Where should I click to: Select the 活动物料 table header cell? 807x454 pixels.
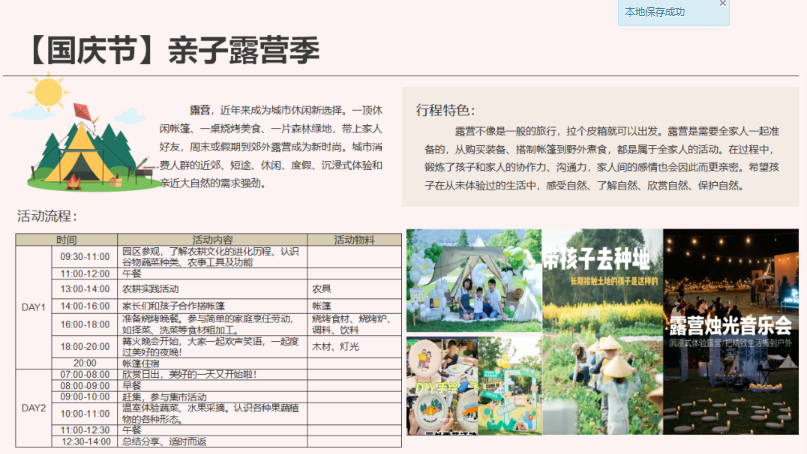[x=354, y=240]
